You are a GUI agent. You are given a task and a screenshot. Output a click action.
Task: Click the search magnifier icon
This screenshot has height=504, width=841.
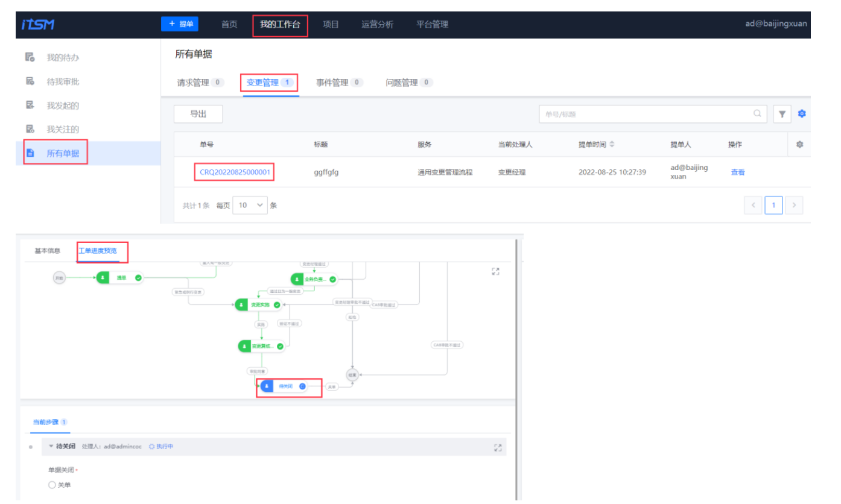click(757, 113)
